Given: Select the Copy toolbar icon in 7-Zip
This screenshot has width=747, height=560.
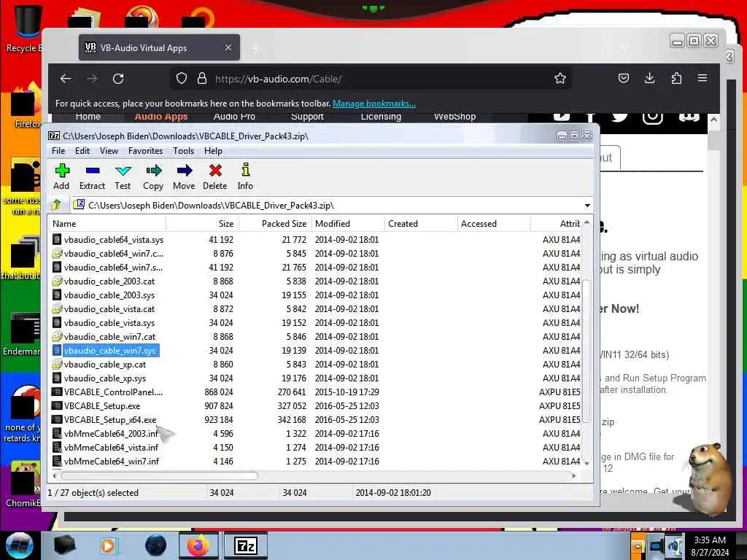Looking at the screenshot, I should pyautogui.click(x=153, y=176).
